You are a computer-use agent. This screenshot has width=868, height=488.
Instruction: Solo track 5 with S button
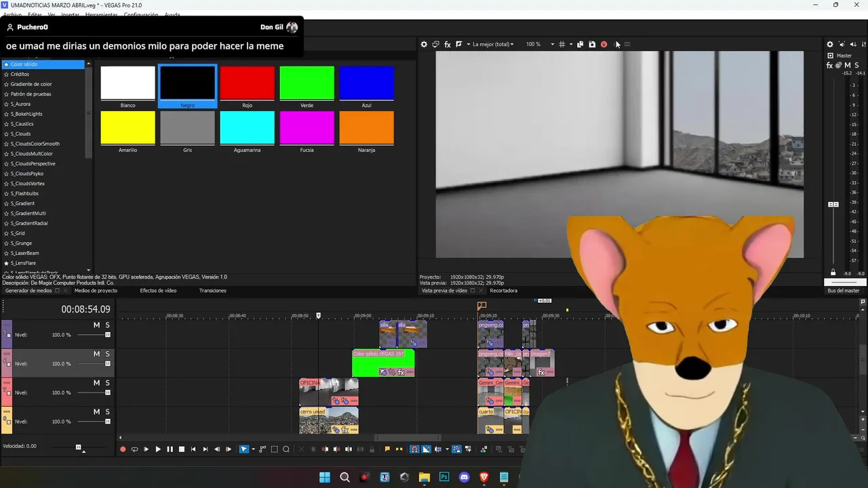tap(107, 325)
